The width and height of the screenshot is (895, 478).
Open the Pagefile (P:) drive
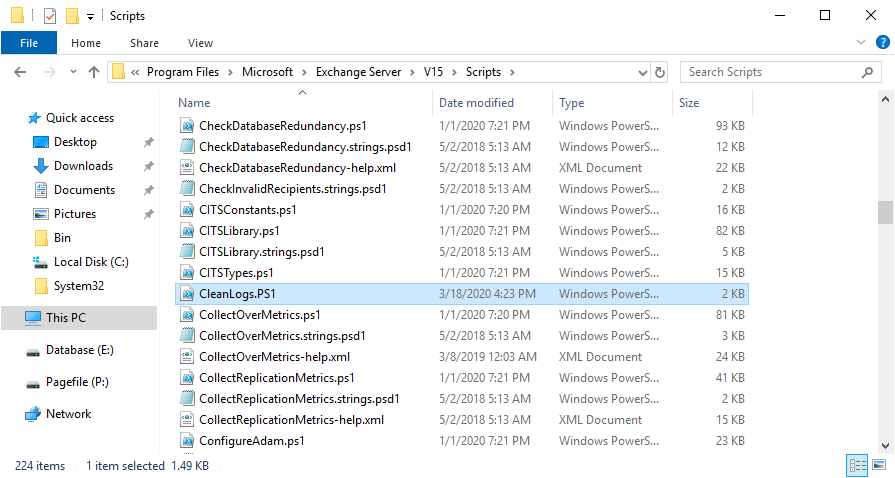click(x=77, y=381)
